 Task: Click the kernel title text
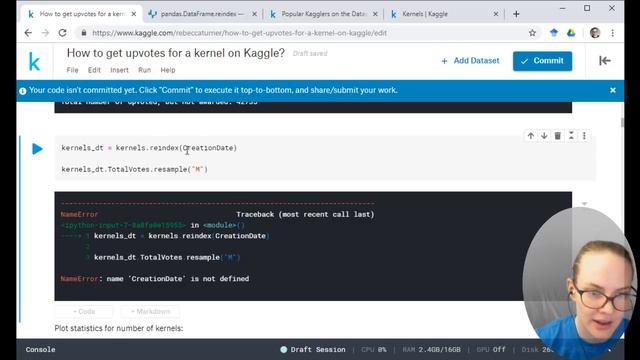click(176, 53)
